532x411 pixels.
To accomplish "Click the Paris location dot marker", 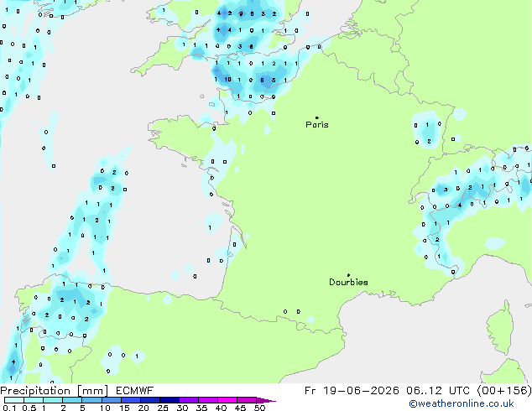I will (x=317, y=117).
